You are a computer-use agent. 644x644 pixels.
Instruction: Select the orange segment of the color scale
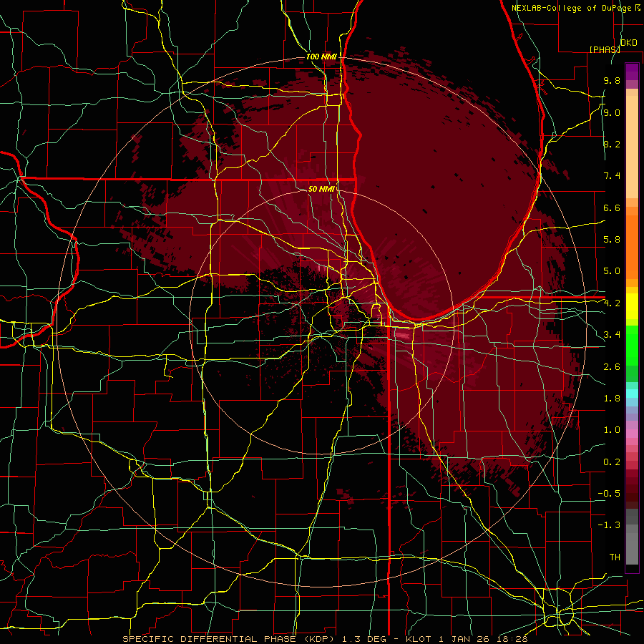coord(632,246)
